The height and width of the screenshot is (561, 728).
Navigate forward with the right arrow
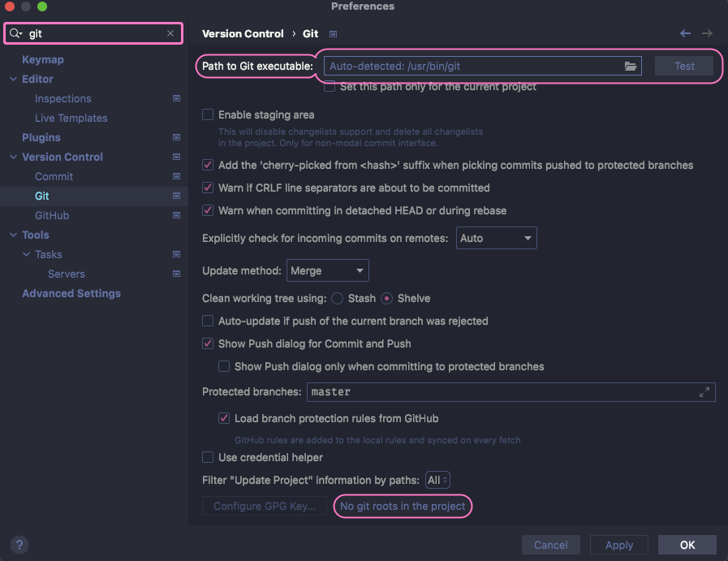707,33
